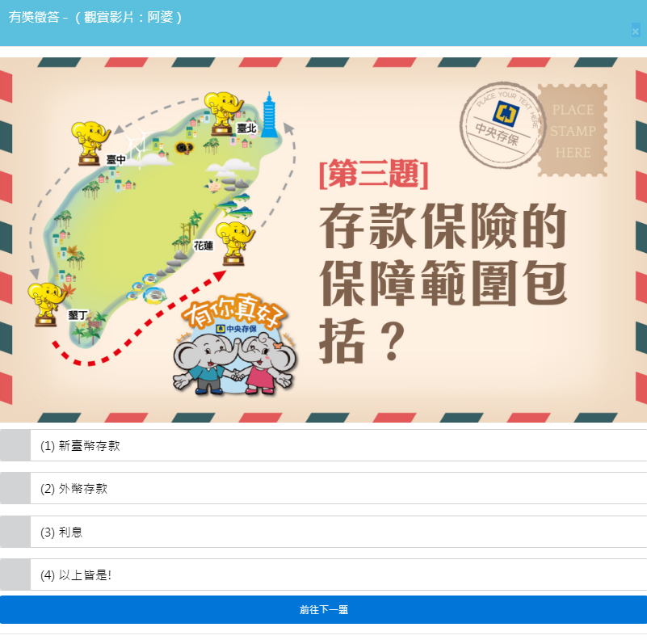Click the golden elephant trophy at 臺北

click(223, 113)
